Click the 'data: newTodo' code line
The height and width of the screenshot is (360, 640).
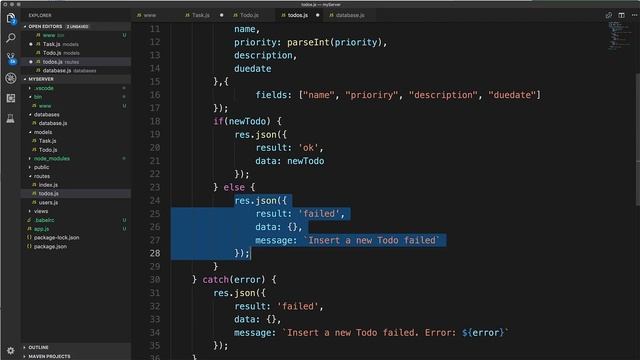click(x=290, y=161)
